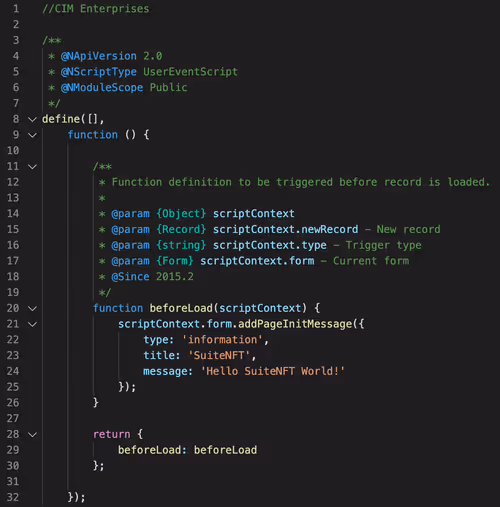This screenshot has height=507, width=500.
Task: Click the @NApiVersion tag
Action: (99, 56)
